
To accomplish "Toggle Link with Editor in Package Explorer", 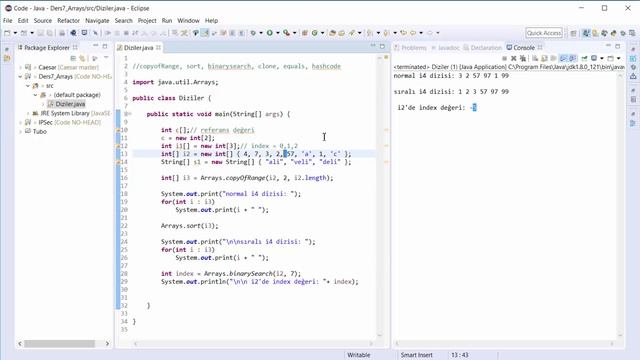I will [82, 58].
